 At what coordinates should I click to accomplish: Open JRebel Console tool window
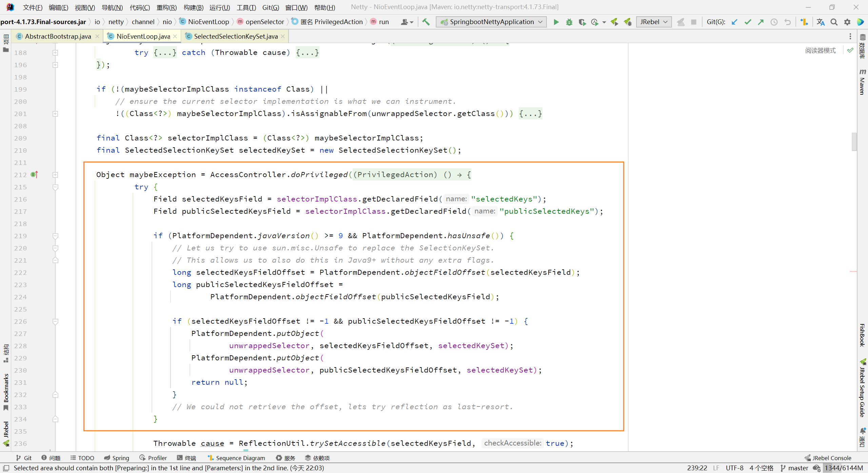pyautogui.click(x=828, y=458)
